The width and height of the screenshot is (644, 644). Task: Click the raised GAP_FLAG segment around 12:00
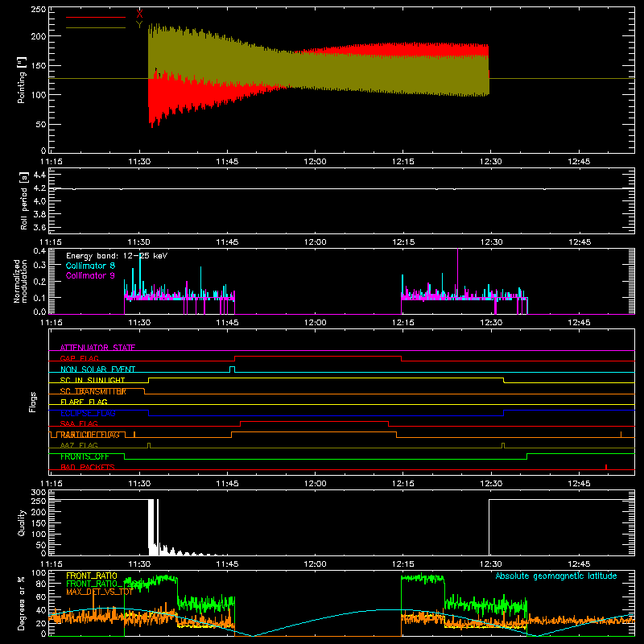318,357
